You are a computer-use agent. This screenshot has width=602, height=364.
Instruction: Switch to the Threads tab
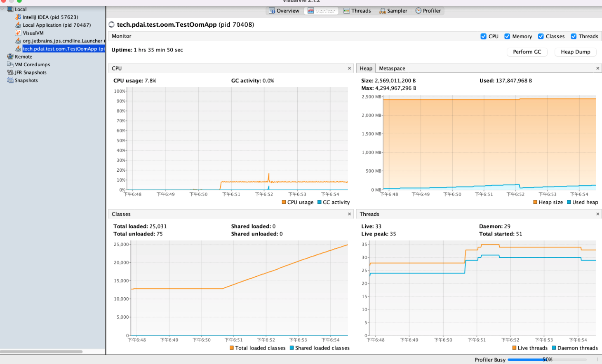coord(357,11)
